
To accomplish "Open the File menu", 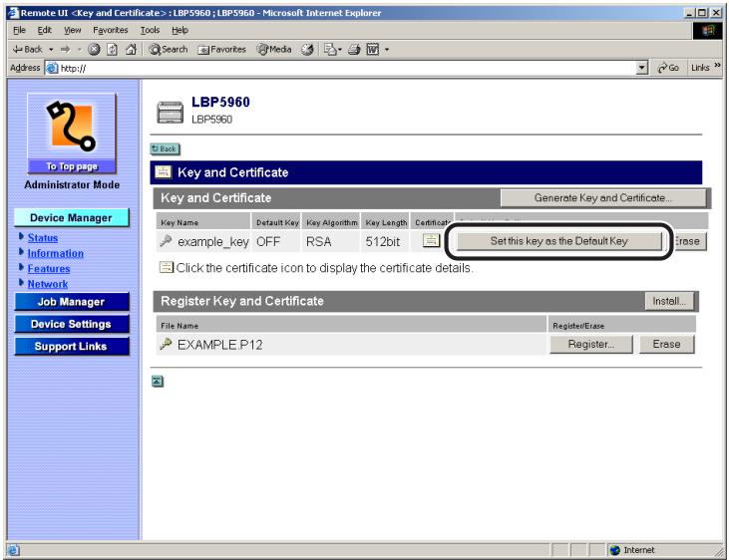I will pos(19,30).
